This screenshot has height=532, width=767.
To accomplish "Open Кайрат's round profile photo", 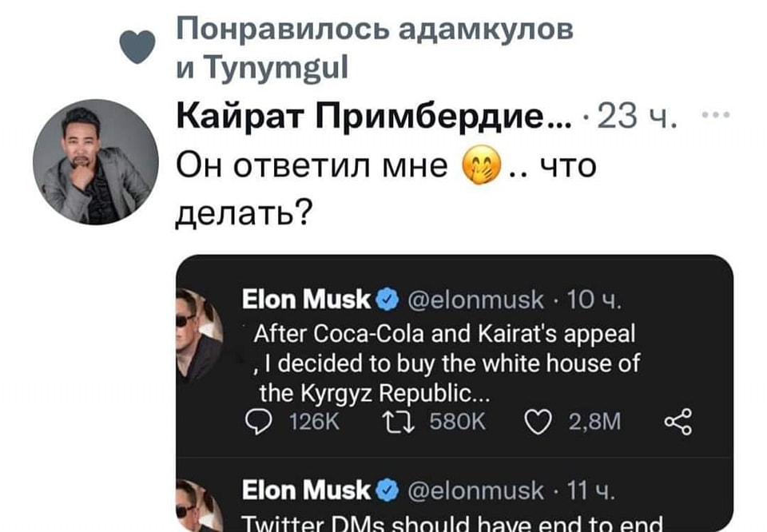I will pos(96,162).
